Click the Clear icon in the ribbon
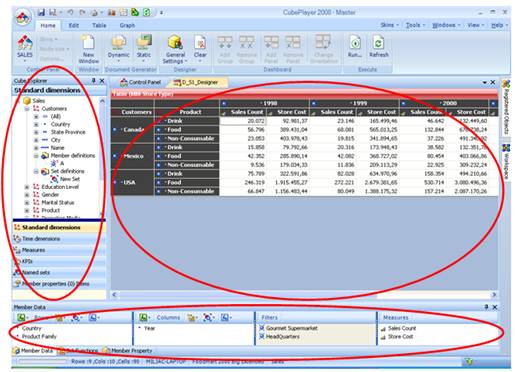 200,47
